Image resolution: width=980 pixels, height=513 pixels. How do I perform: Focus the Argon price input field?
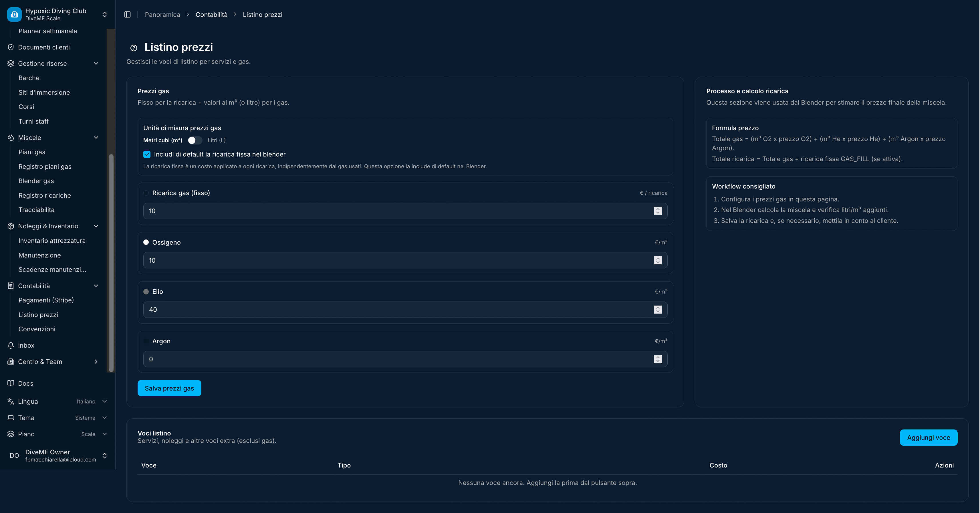[405, 359]
